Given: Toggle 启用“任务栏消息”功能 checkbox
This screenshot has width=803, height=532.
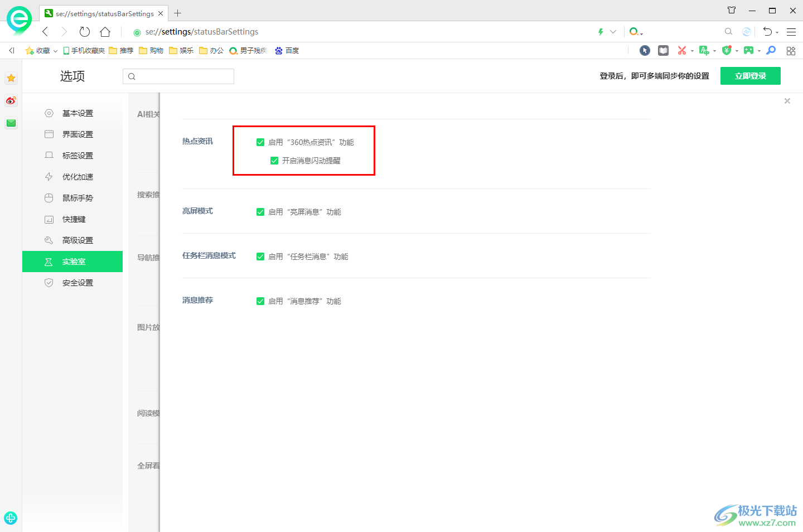Looking at the screenshot, I should [260, 257].
